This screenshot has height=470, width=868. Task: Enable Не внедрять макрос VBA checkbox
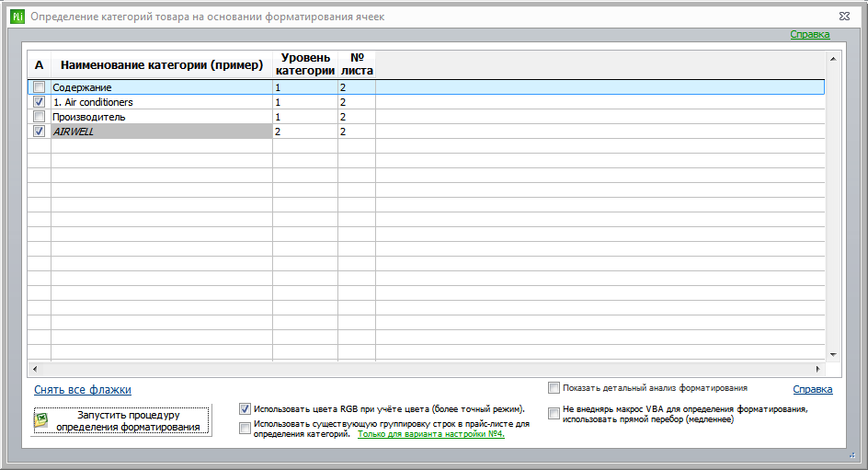point(554,414)
